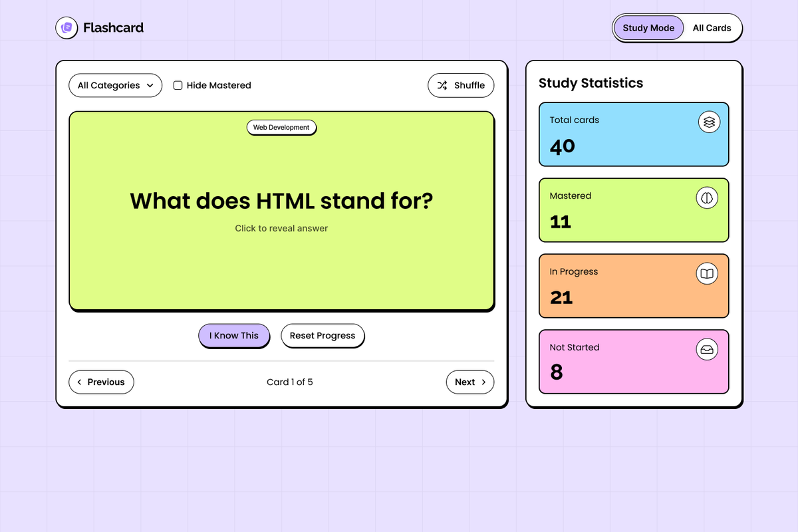
Task: Click the Flashcard logo icon
Action: (x=66, y=27)
